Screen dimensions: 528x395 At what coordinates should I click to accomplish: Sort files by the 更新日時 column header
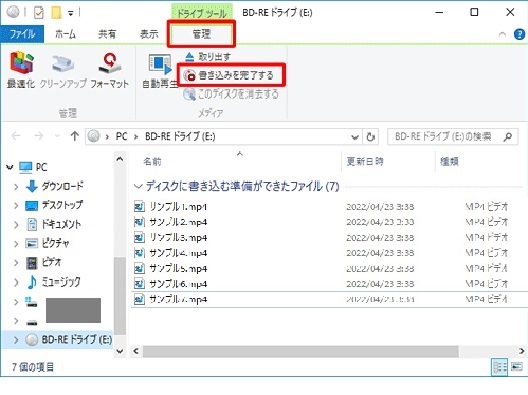[x=365, y=162]
